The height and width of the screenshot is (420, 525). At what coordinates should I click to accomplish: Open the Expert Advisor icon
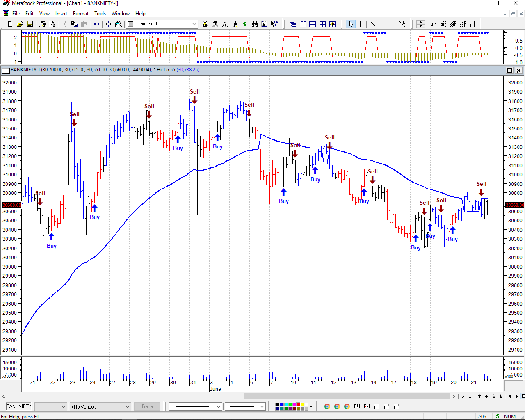pyautogui.click(x=215, y=24)
